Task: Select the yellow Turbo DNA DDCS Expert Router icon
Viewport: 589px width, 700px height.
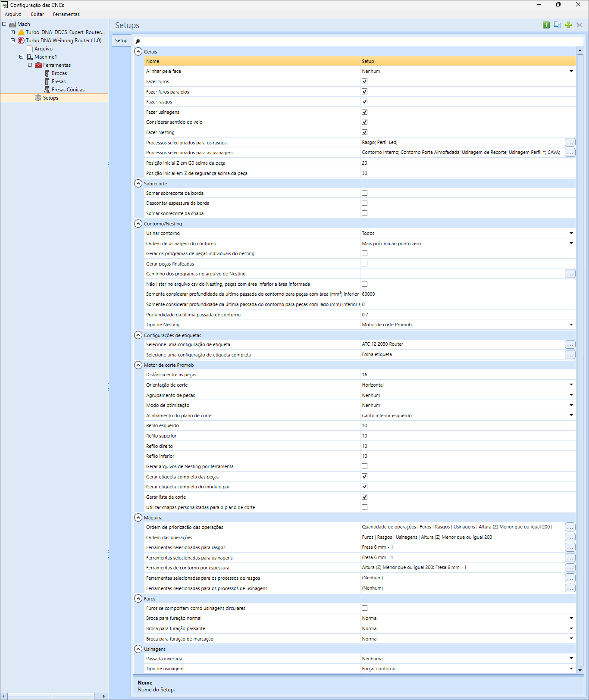Action: click(21, 32)
